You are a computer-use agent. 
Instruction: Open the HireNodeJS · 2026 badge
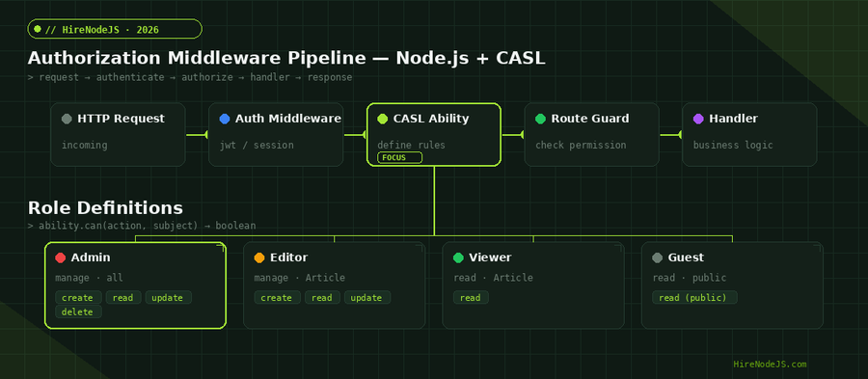(x=115, y=29)
